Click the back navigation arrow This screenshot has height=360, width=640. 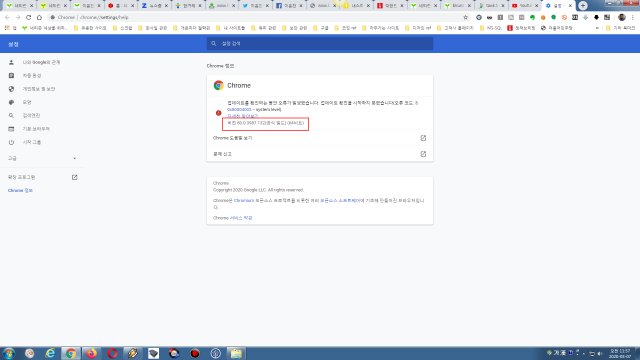[x=7, y=17]
